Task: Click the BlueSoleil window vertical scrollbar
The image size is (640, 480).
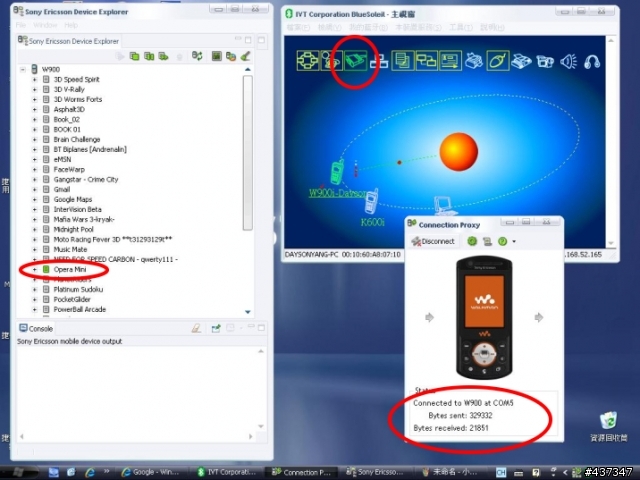Action: [611, 142]
